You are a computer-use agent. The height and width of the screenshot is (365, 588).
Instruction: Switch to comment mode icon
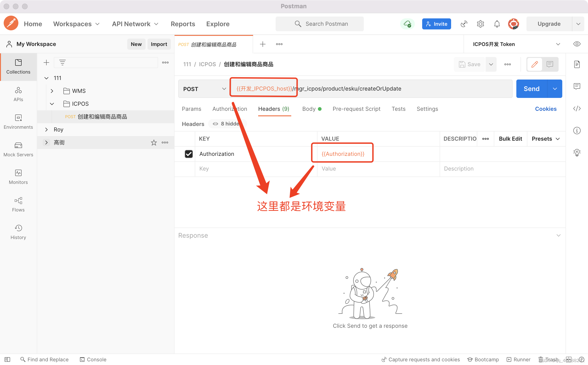[550, 64]
